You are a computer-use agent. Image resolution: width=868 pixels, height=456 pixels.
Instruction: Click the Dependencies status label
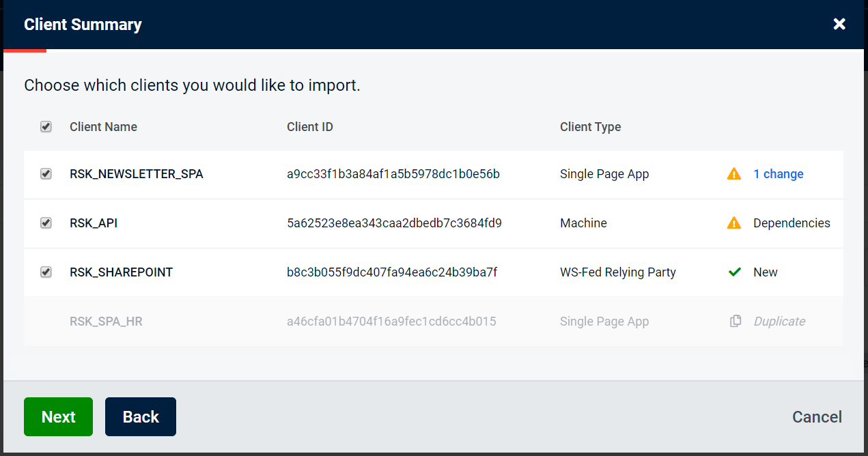(792, 223)
